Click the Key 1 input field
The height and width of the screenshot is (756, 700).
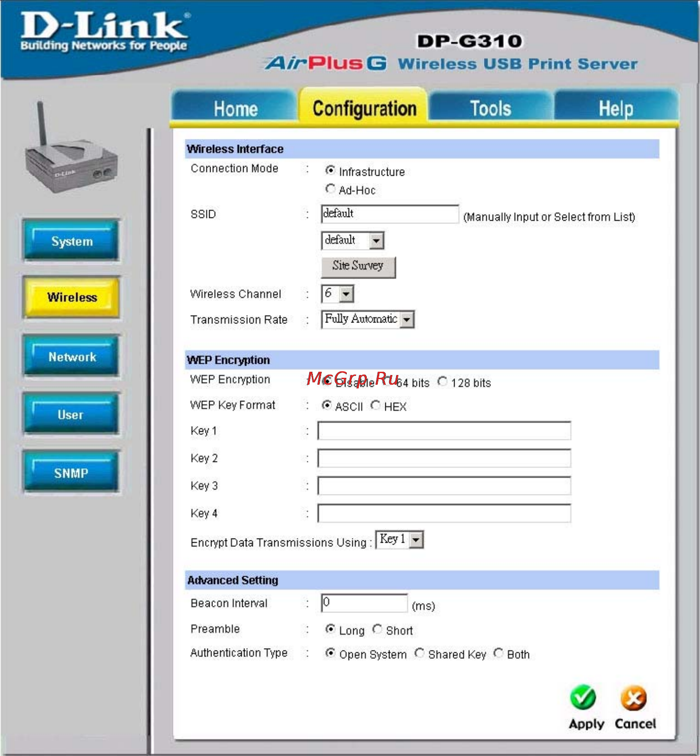444,431
